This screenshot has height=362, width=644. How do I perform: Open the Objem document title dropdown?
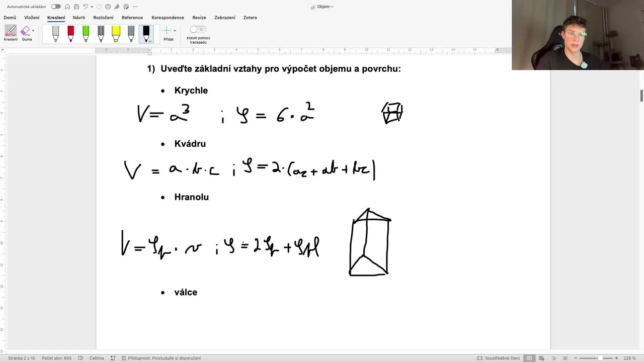pyautogui.click(x=325, y=7)
